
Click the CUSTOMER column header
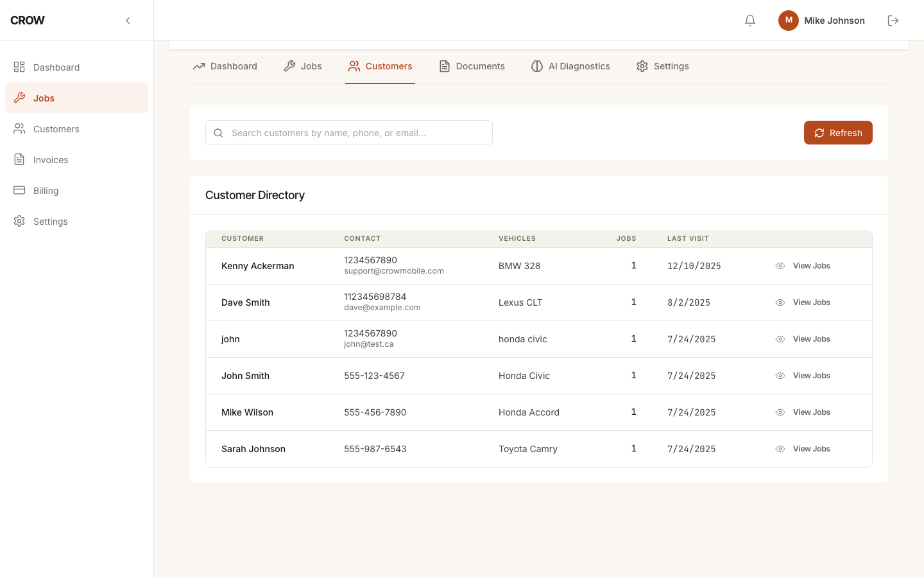(243, 238)
